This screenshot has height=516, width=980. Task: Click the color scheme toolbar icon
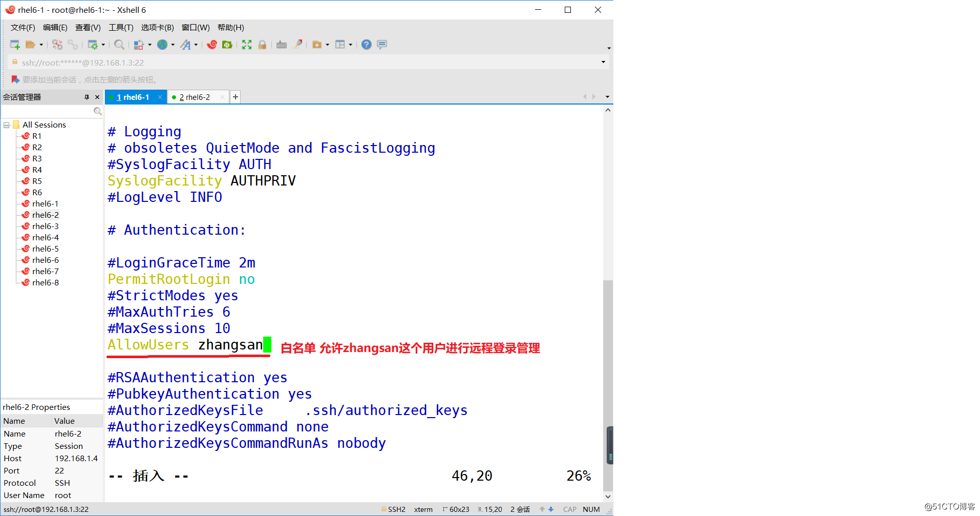coord(138,45)
